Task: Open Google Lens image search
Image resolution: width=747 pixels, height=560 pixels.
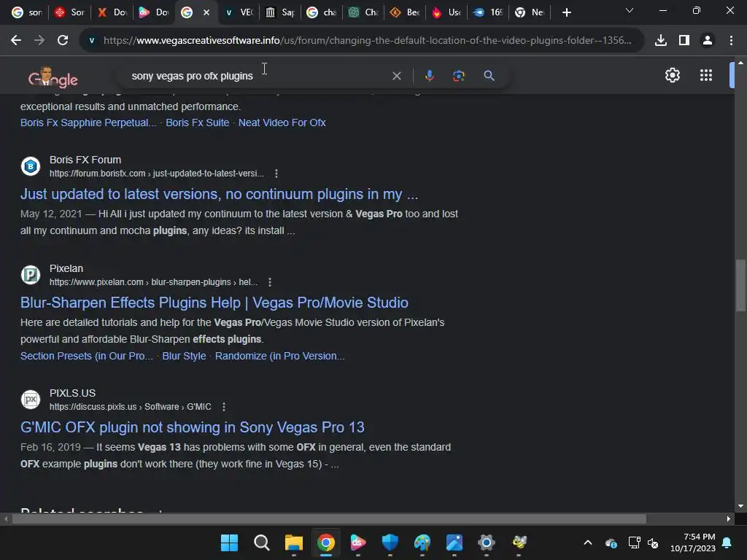Action: (458, 76)
